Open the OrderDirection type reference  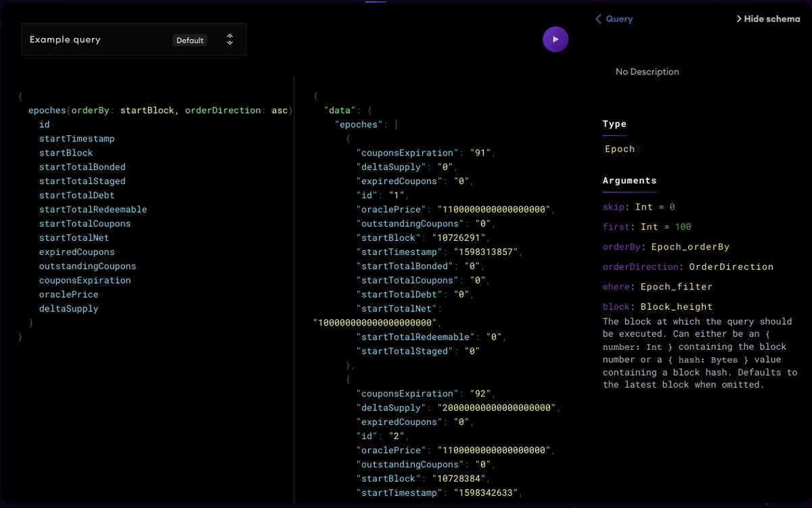[x=731, y=267]
